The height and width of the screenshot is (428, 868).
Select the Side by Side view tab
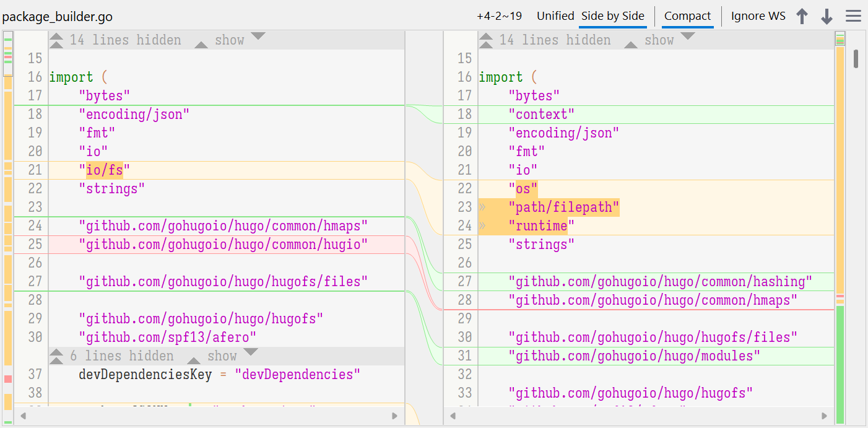point(612,16)
